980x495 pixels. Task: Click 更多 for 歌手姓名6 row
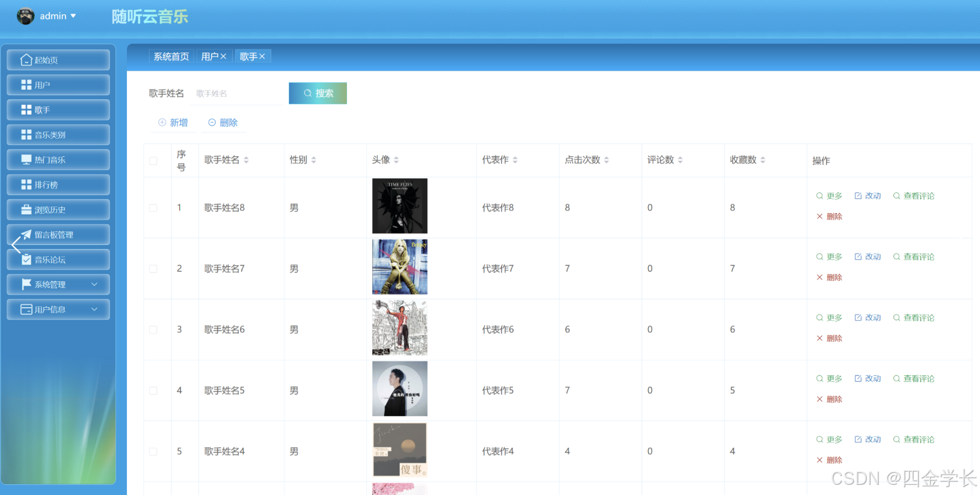[829, 318]
